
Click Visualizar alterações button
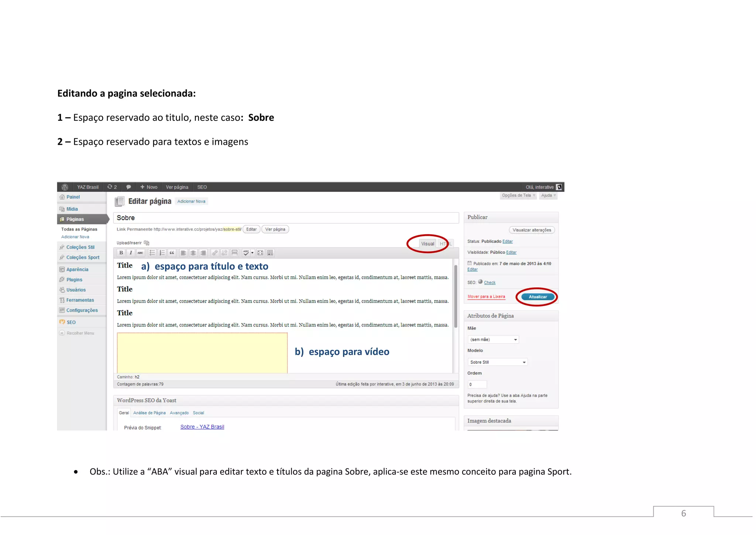532,230
